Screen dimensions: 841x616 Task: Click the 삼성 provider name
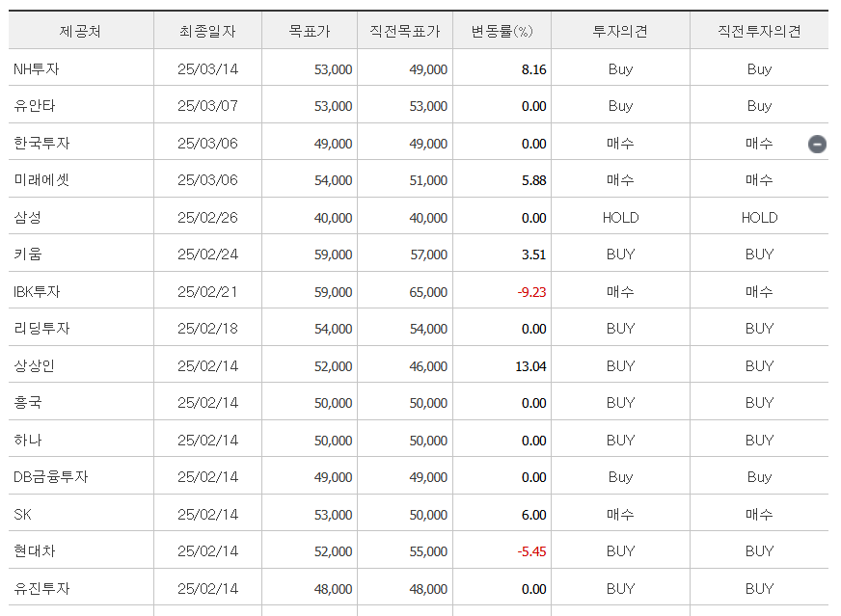pyautogui.click(x=27, y=217)
